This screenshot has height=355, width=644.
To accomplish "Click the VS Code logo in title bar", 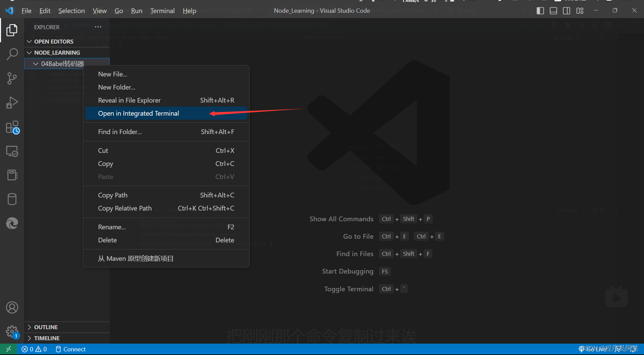I will click(x=9, y=11).
